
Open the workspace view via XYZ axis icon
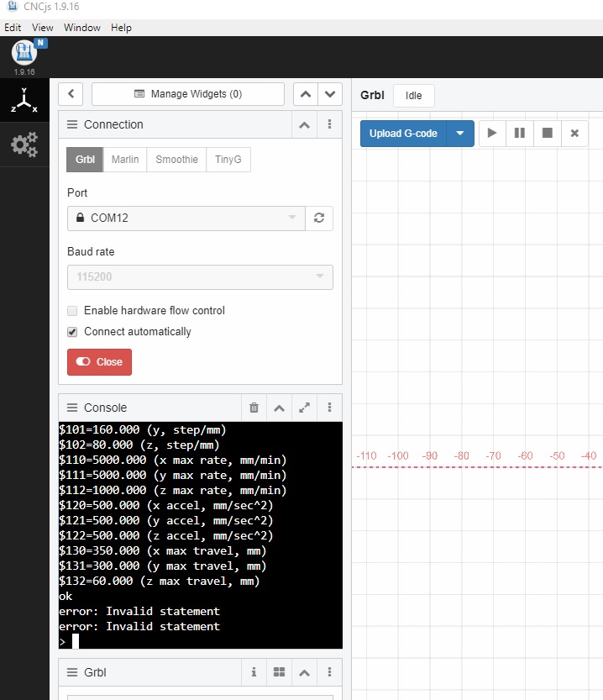pyautogui.click(x=24, y=101)
